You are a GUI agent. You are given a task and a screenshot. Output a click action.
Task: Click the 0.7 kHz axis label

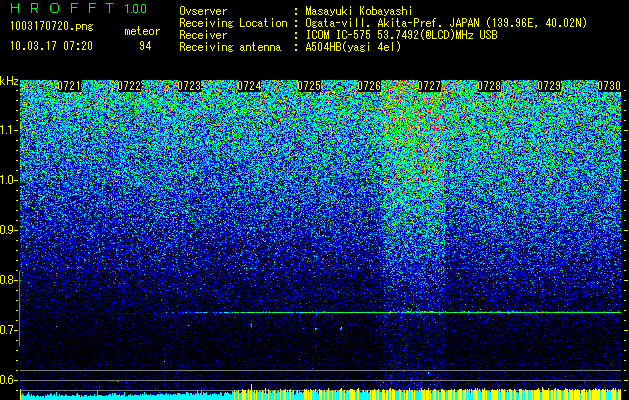(x=9, y=330)
